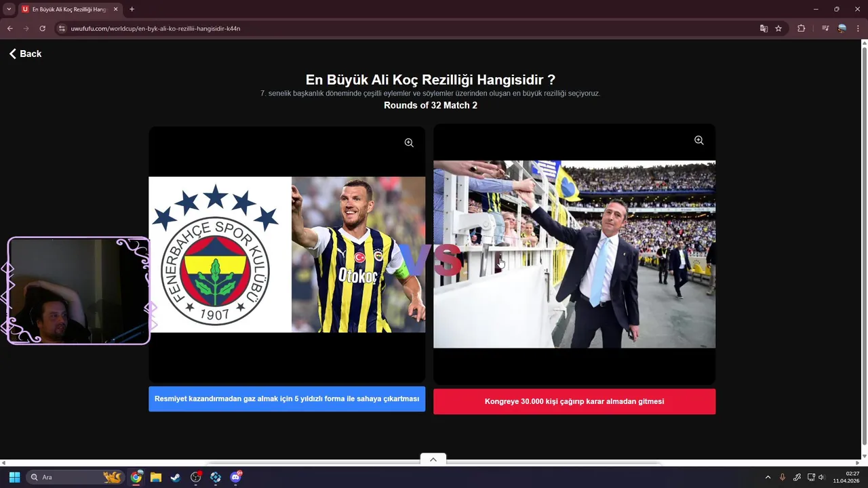868x488 pixels.
Task: Reload the uwufufu page
Action: pyautogui.click(x=42, y=28)
